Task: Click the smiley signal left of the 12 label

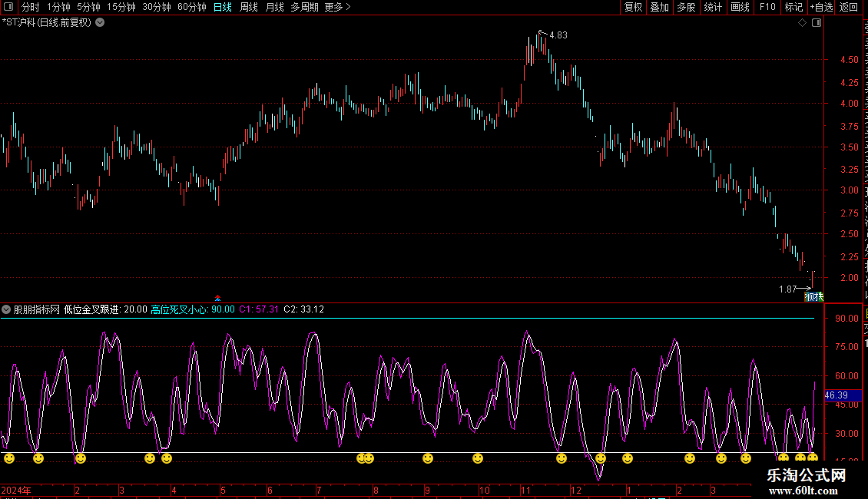Action: click(x=562, y=458)
